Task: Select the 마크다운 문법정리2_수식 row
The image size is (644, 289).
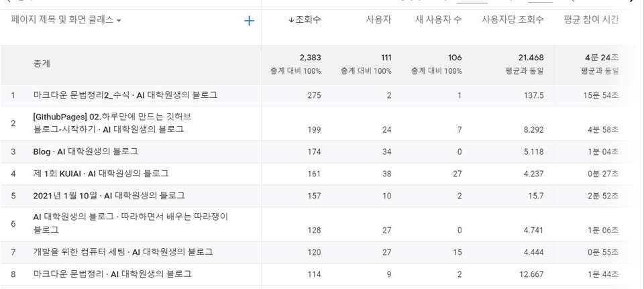Action: click(125, 95)
